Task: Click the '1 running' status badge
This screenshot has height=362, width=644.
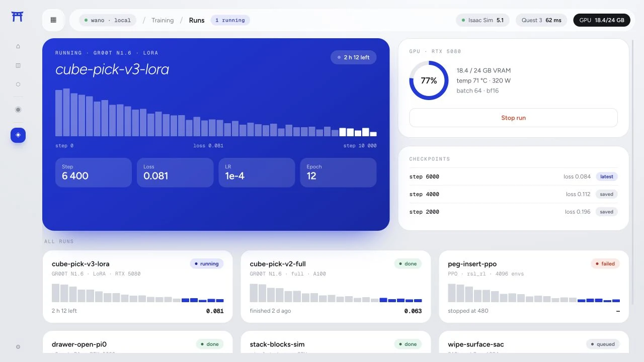Action: click(230, 20)
